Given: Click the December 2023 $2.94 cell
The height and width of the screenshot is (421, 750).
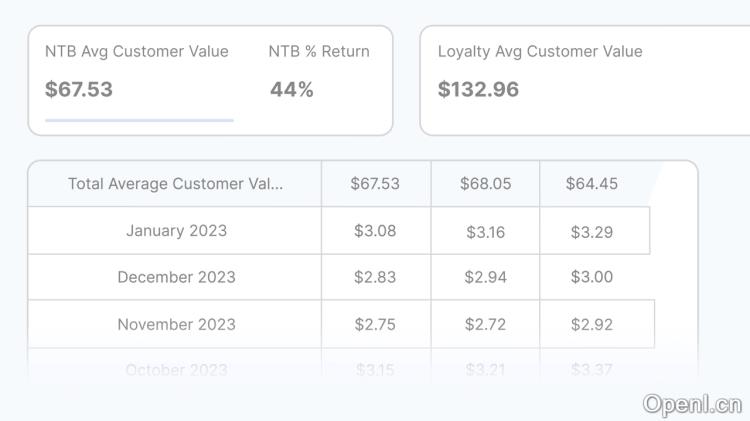Looking at the screenshot, I should click(x=485, y=277).
